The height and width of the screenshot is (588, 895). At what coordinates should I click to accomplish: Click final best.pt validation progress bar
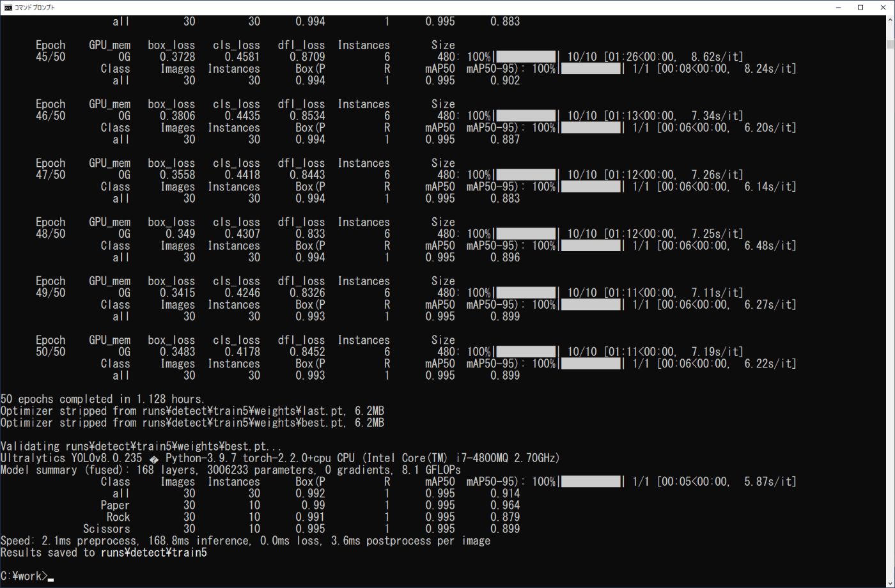[x=591, y=481]
